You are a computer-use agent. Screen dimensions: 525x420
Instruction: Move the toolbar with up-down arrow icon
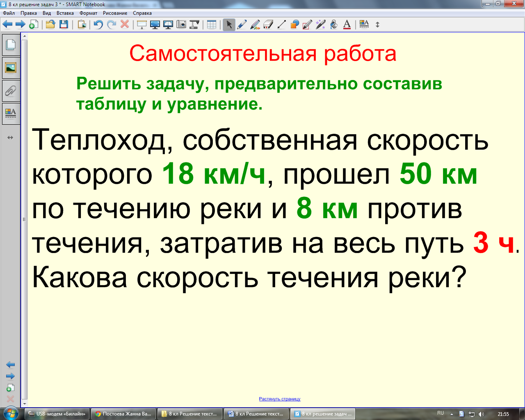click(377, 25)
